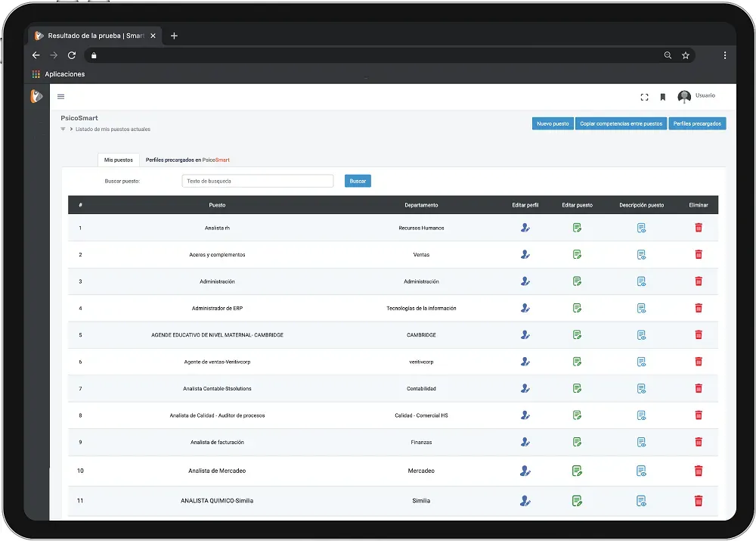This screenshot has width=756, height=541.
Task: Click edit profile icon for Analista rh
Action: tap(525, 228)
